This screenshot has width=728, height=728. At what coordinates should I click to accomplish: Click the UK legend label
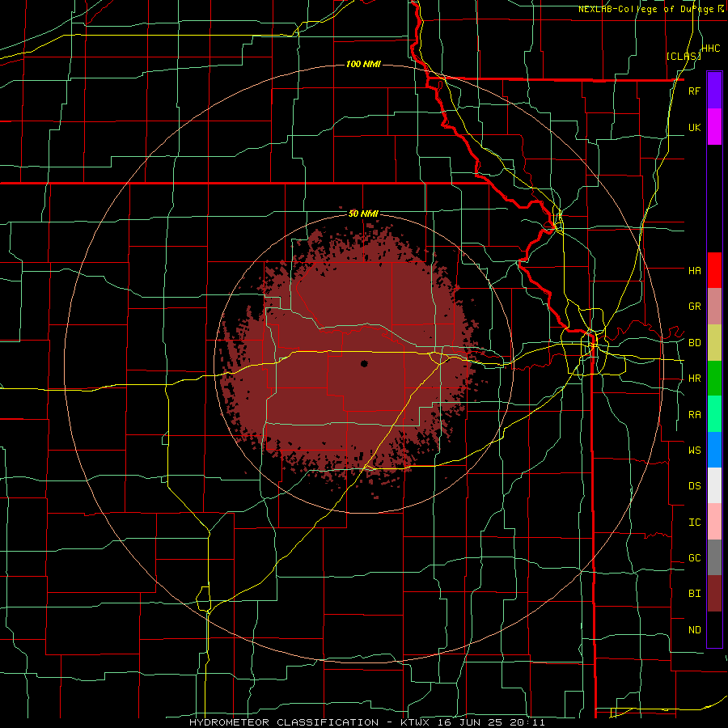694,127
